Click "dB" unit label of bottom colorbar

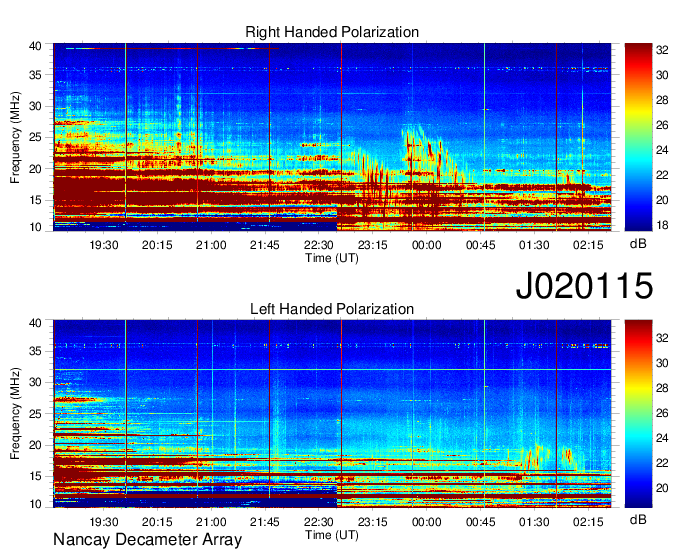point(638,519)
